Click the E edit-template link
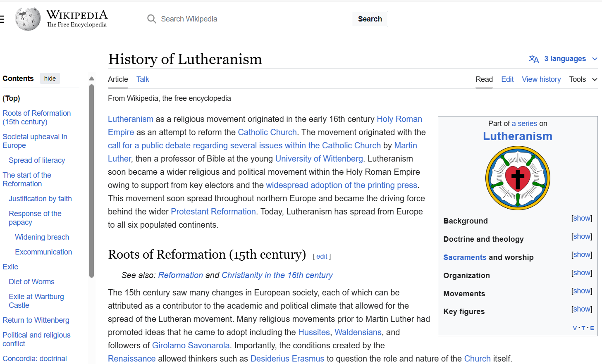The height and width of the screenshot is (364, 602). pyautogui.click(x=592, y=328)
